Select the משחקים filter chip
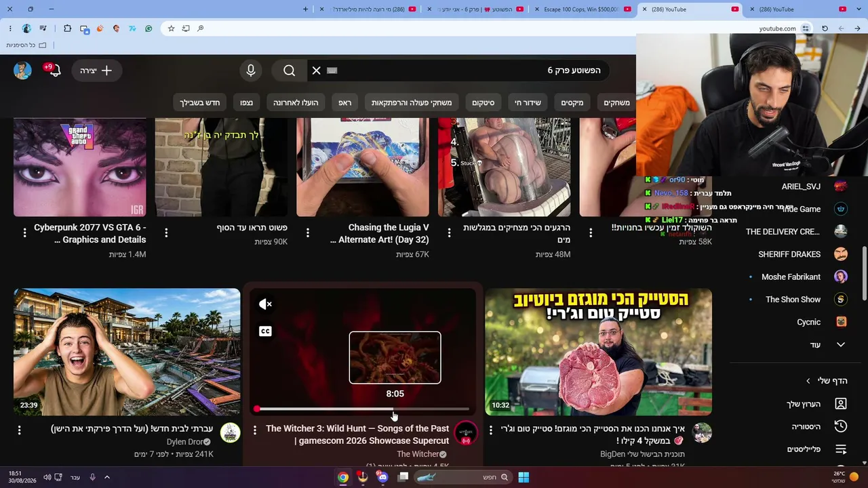The width and height of the screenshot is (868, 488). point(616,102)
